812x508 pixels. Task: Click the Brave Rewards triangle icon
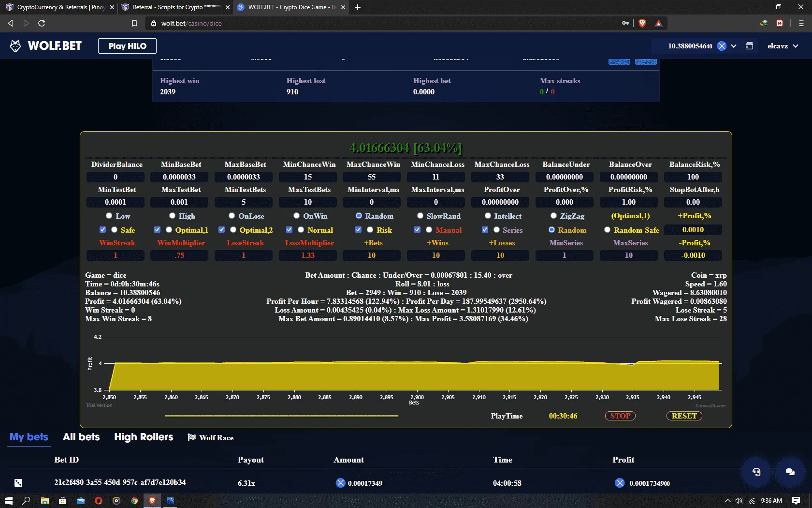(x=658, y=23)
